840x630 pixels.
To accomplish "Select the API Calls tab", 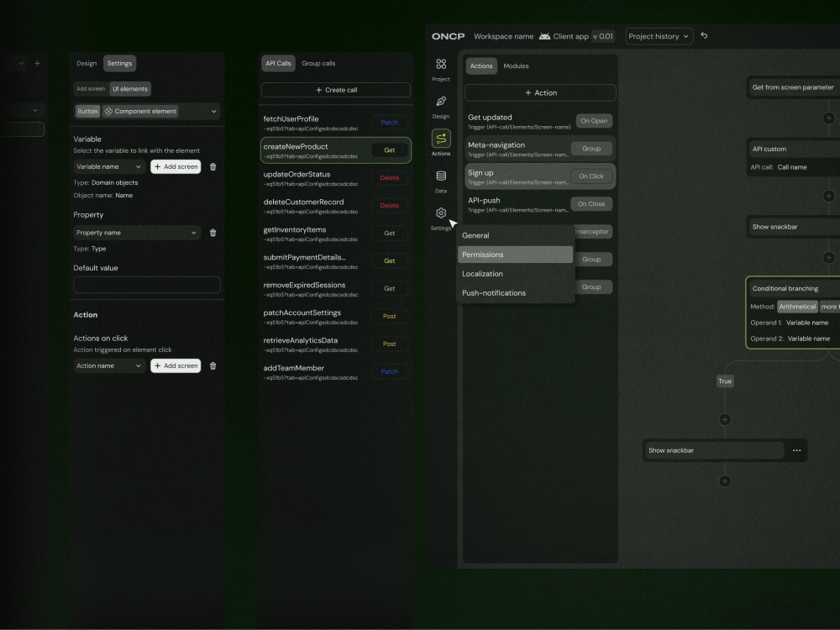I will 278,63.
